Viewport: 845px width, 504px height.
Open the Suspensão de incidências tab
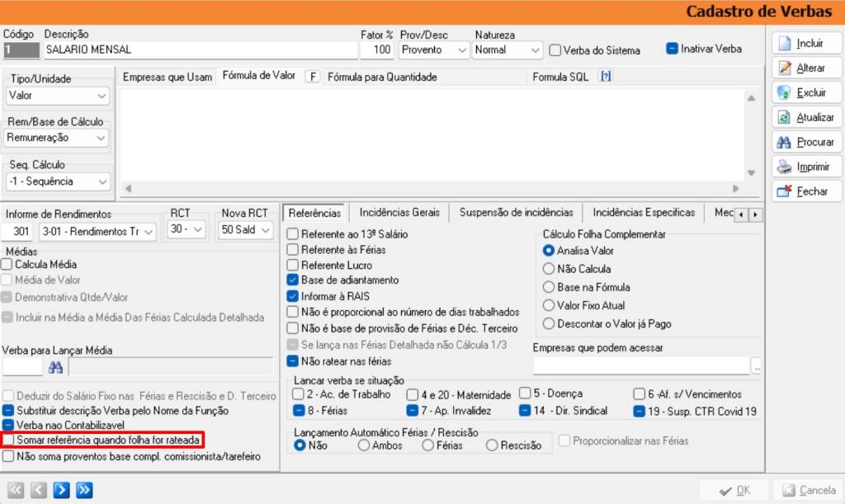516,213
